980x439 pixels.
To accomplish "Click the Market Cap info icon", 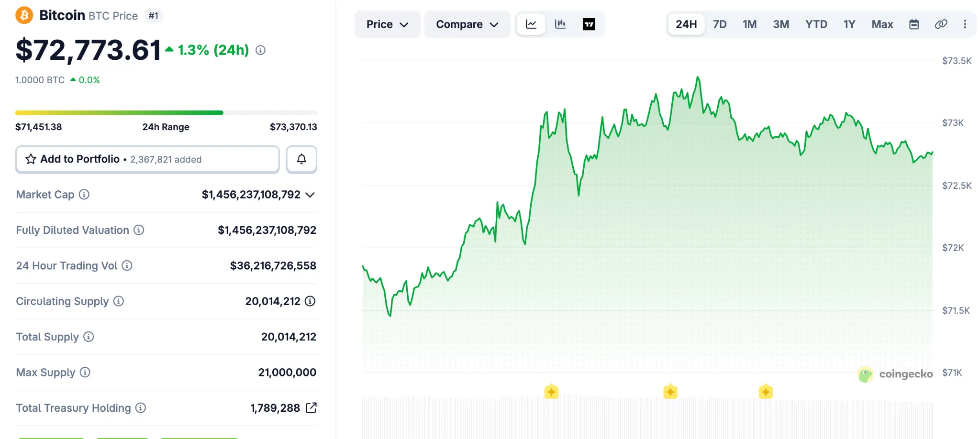I will (x=84, y=195).
